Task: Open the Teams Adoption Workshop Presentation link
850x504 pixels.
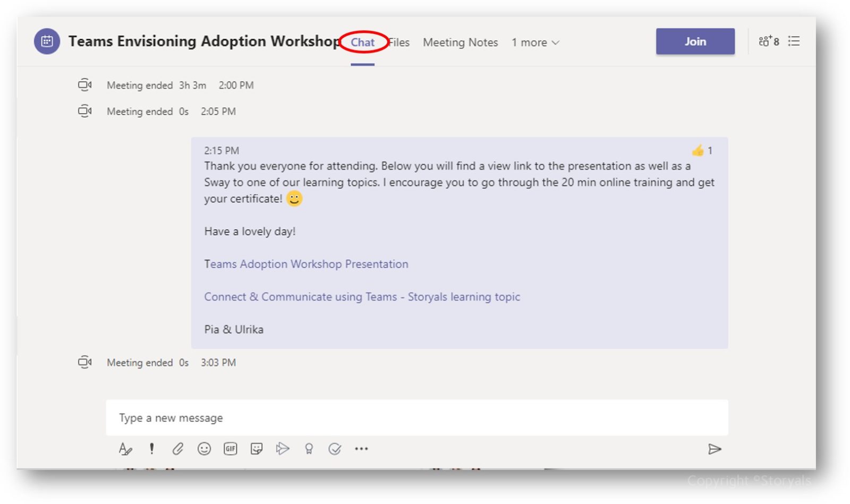Action: coord(305,264)
